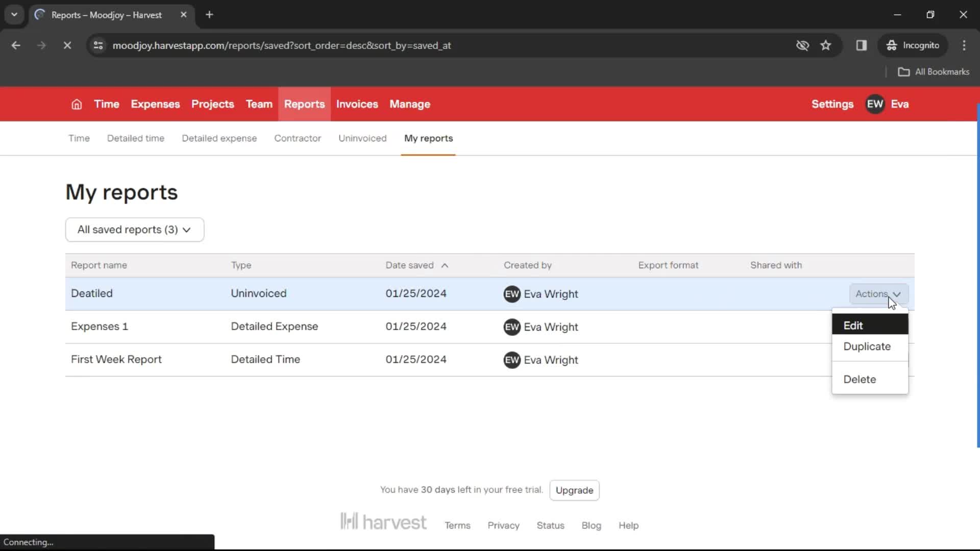
Task: Open Projects in main navigation
Action: click(x=212, y=104)
